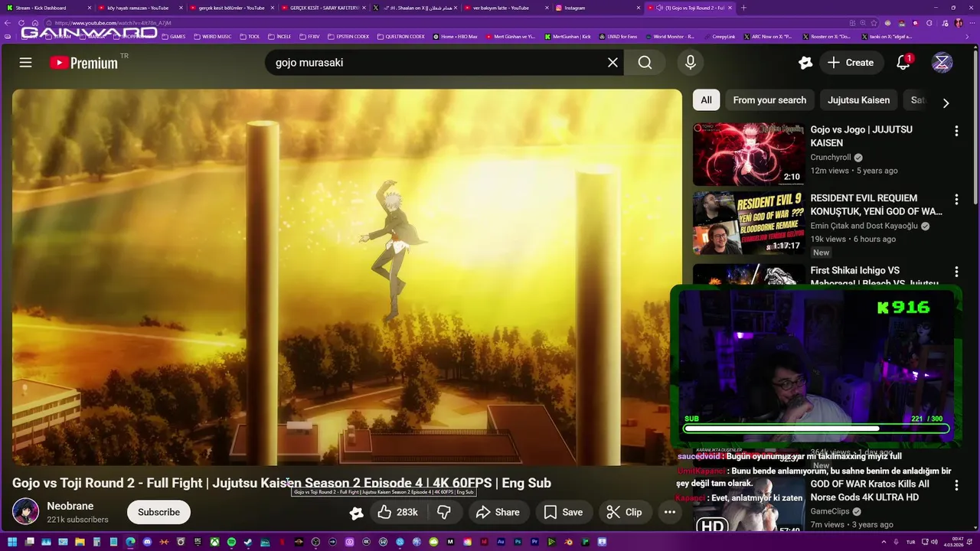The height and width of the screenshot is (551, 980).
Task: Click the Create button
Action: [851, 63]
